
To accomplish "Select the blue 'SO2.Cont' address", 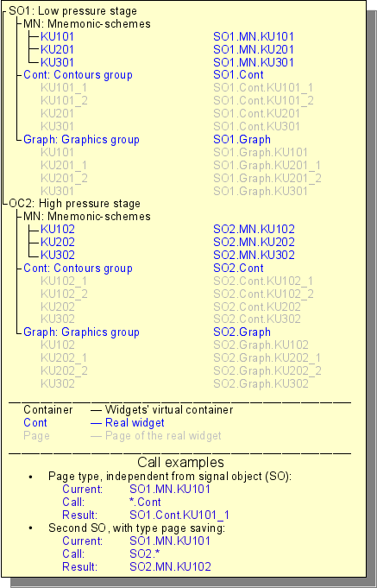I will 238,269.
